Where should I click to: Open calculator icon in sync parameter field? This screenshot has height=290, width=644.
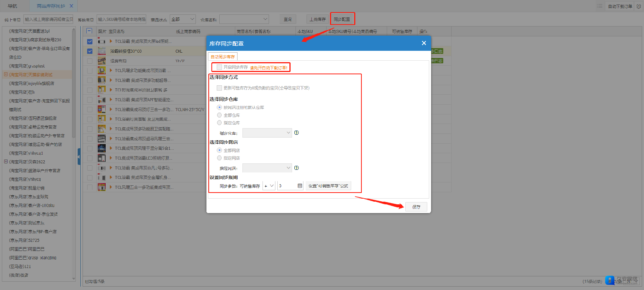(300, 186)
